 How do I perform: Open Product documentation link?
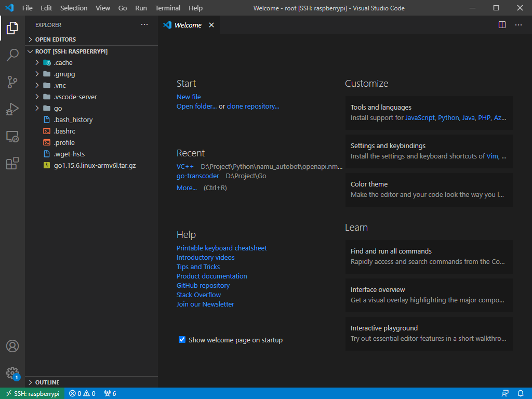click(212, 276)
